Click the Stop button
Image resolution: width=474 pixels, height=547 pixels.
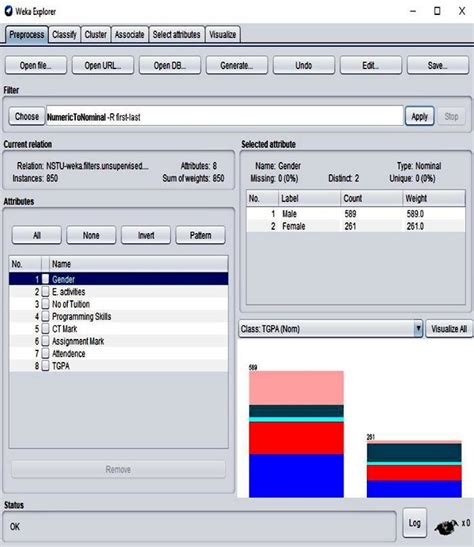click(x=451, y=116)
